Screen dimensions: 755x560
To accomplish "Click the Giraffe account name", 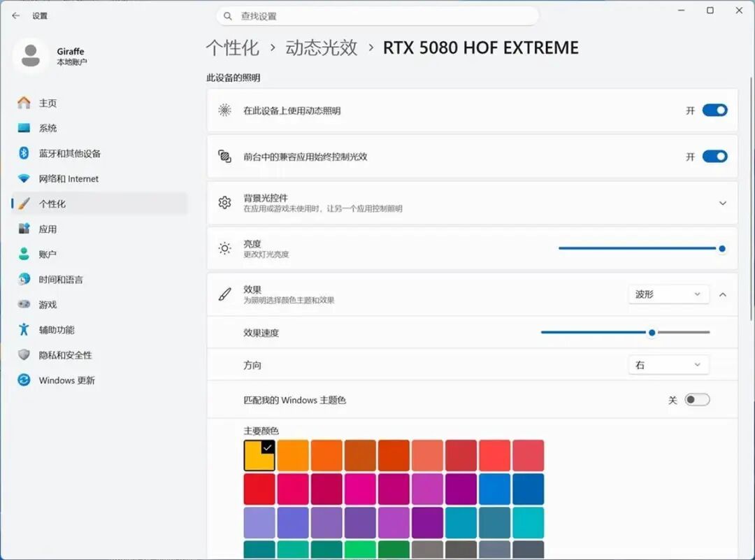I will coord(71,51).
